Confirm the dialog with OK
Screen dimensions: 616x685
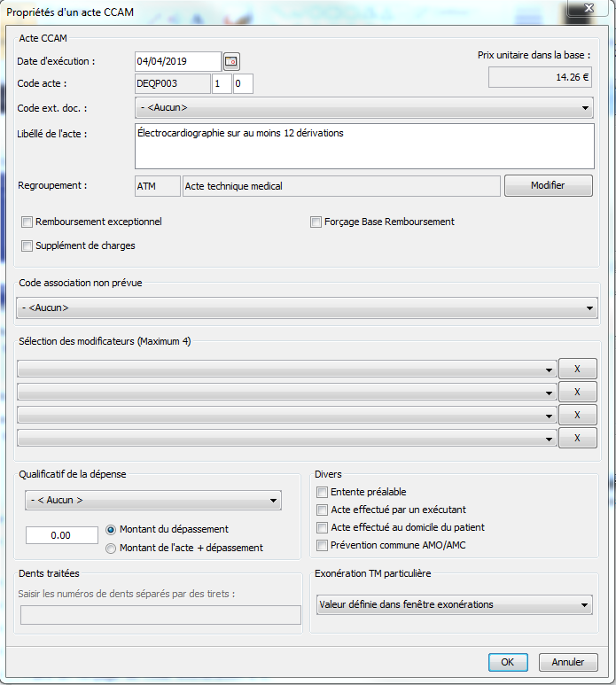point(507,662)
